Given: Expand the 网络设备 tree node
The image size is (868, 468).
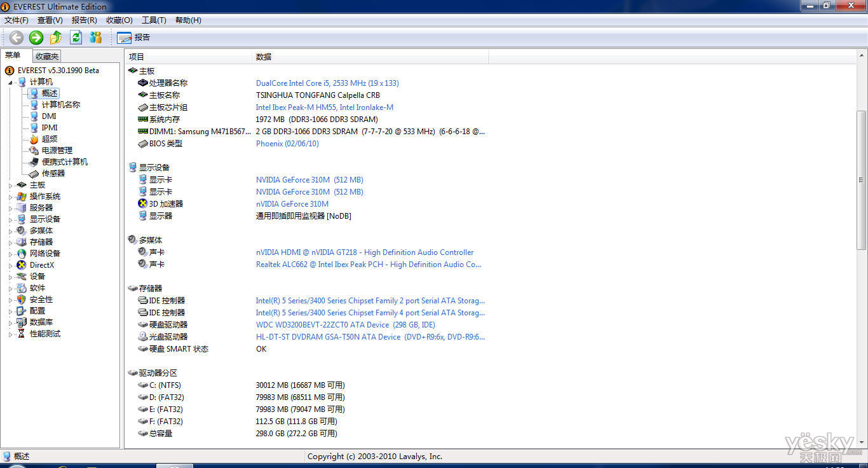Looking at the screenshot, I should (x=10, y=254).
